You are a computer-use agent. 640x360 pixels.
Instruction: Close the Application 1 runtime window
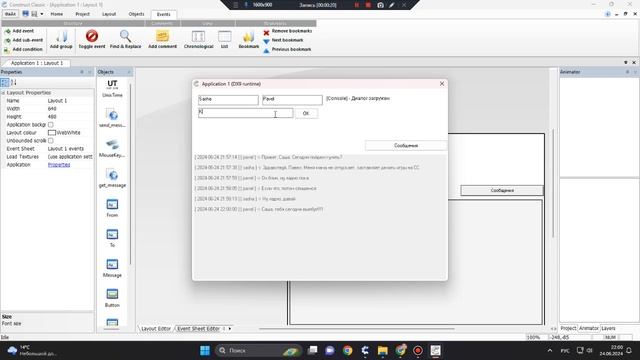442,84
